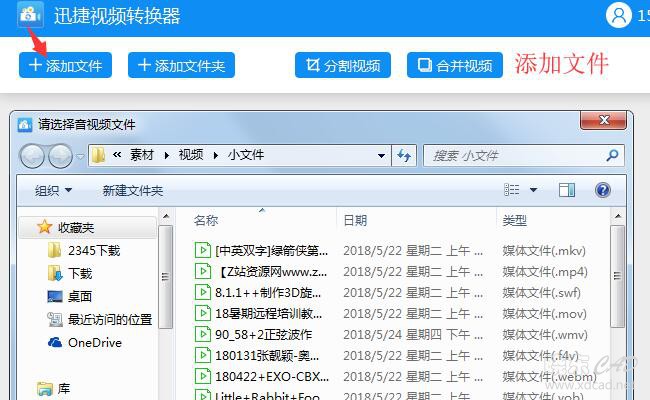Select file 18暑期远程培训教...
The width and height of the screenshot is (650, 400).
(269, 313)
